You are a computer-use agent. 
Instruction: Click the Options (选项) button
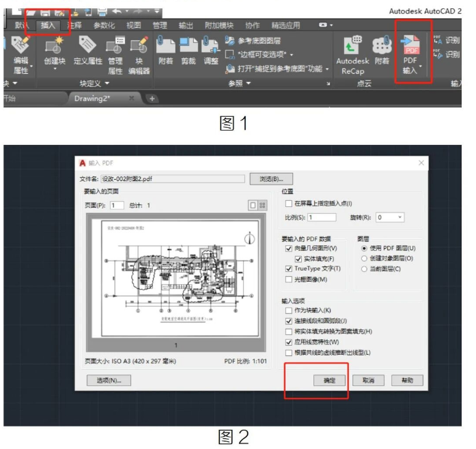click(109, 381)
